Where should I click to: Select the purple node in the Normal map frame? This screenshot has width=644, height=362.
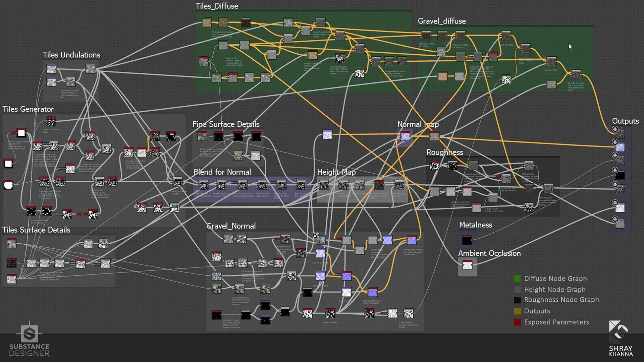point(405,136)
